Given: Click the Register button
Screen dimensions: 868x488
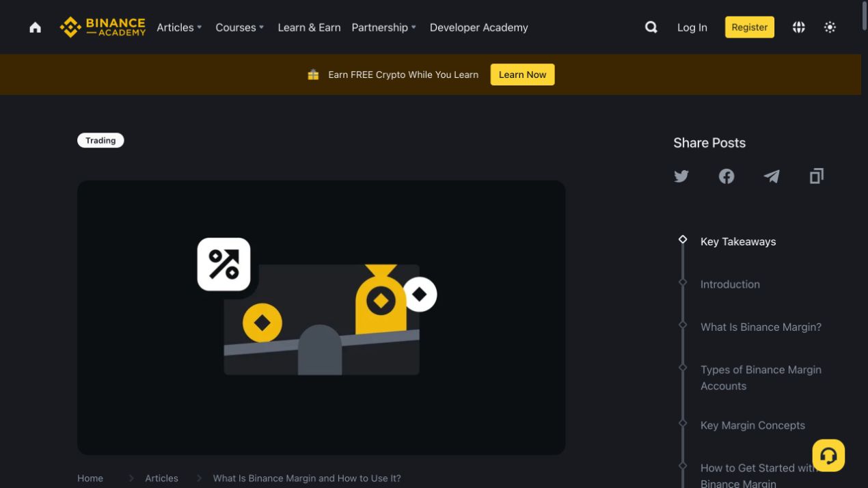Looking at the screenshot, I should coord(749,27).
